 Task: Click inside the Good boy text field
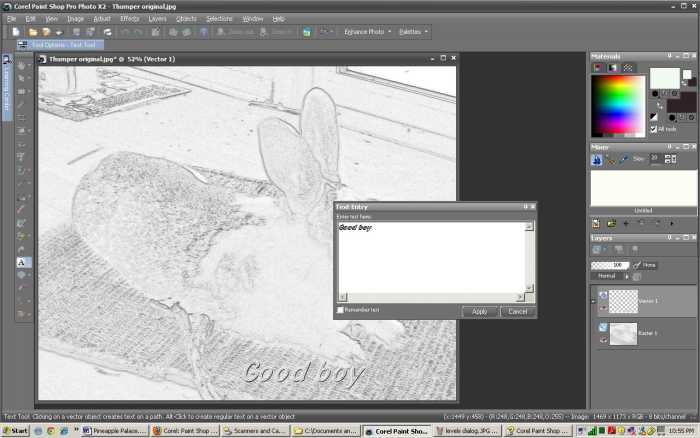(x=432, y=257)
